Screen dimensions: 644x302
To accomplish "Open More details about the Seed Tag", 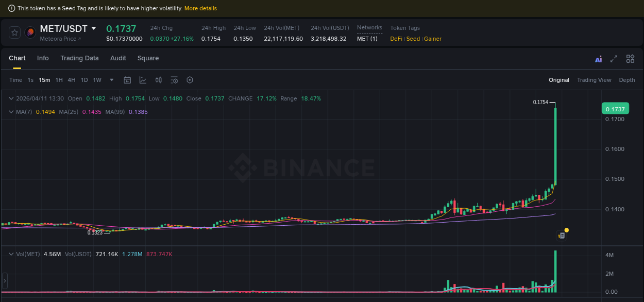I will pos(200,8).
